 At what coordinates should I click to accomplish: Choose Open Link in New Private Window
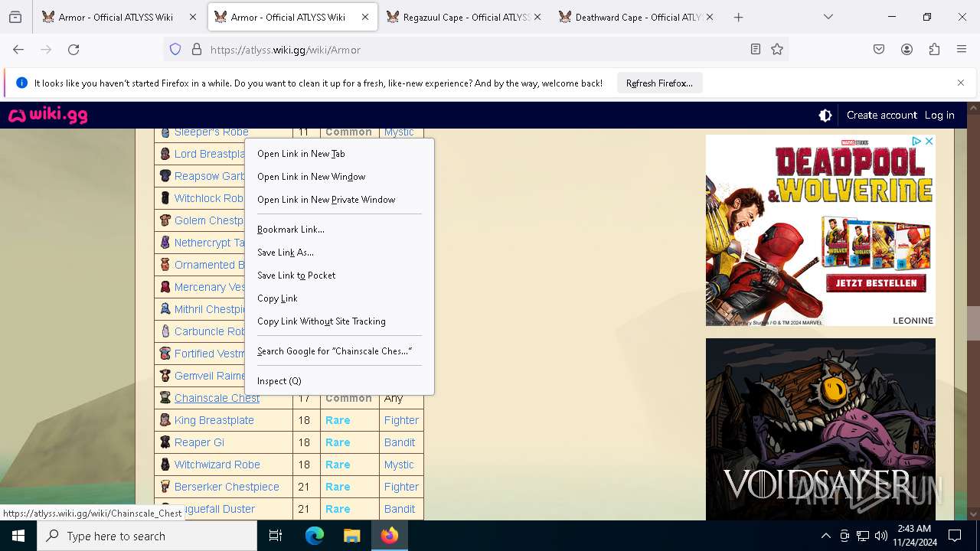(x=339, y=200)
